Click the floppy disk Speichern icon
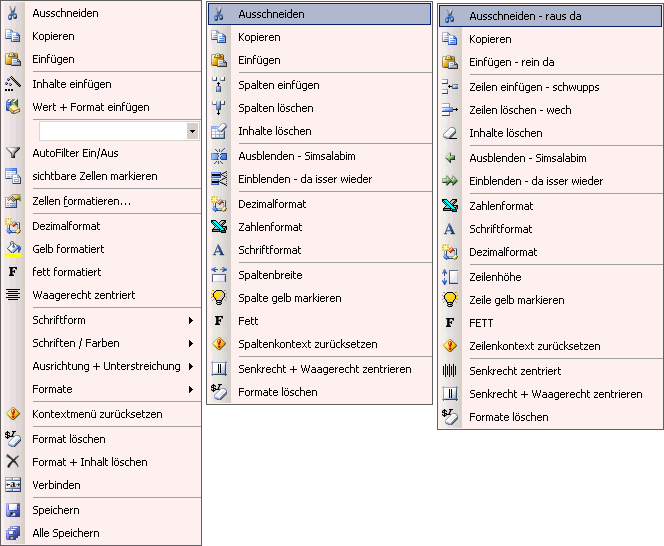 point(13,510)
